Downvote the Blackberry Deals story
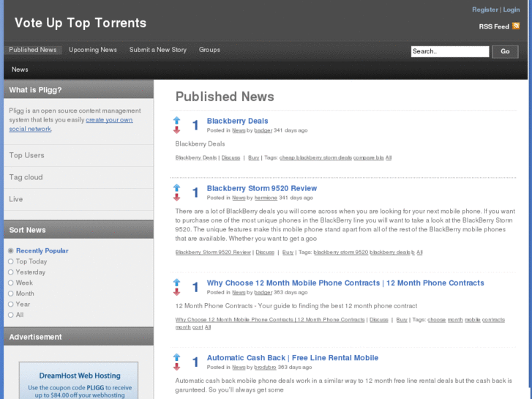532x399 pixels. (176, 130)
